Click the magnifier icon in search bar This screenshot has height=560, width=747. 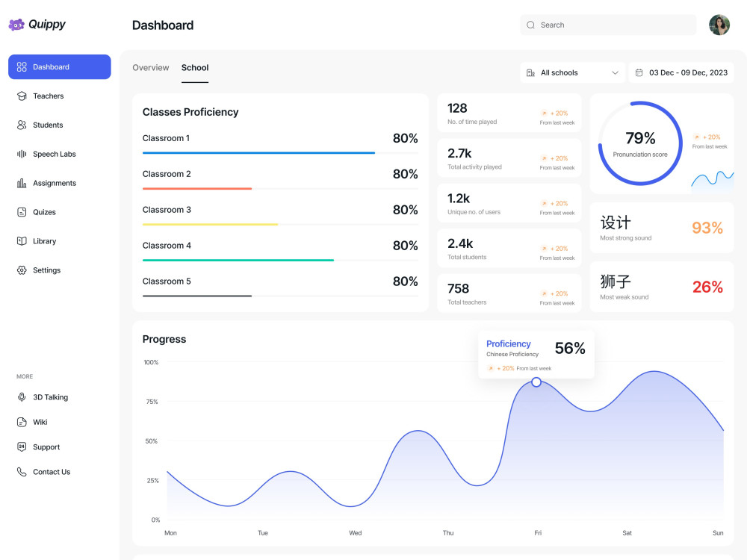click(530, 25)
